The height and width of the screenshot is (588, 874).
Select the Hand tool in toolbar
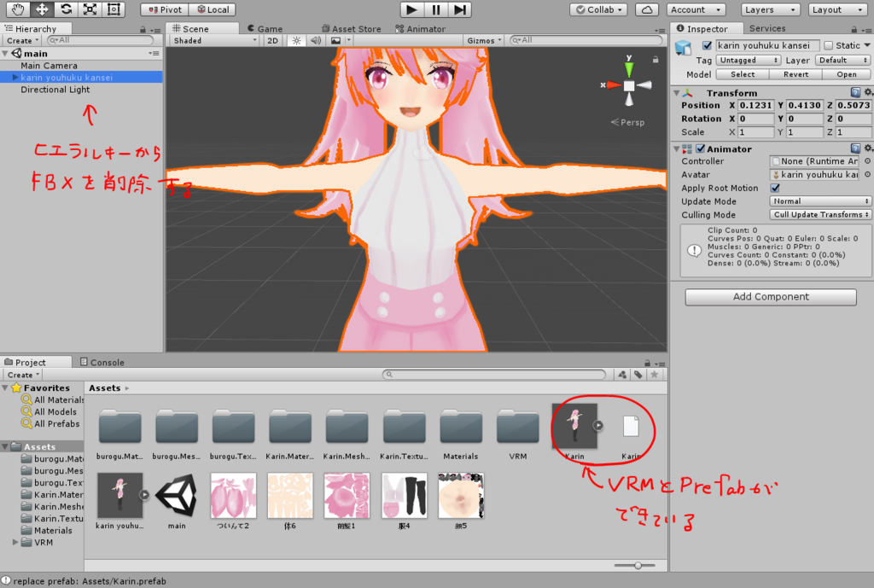pos(18,9)
